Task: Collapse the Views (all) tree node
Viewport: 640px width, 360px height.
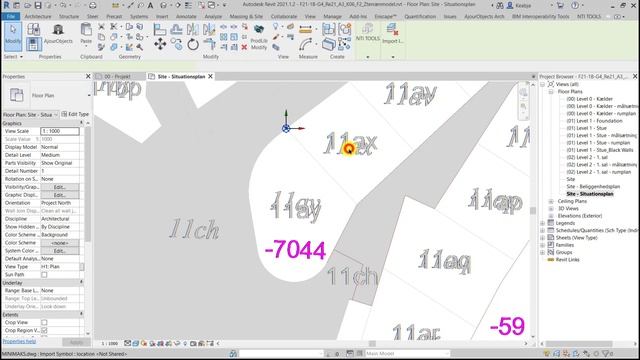Action: click(542, 84)
